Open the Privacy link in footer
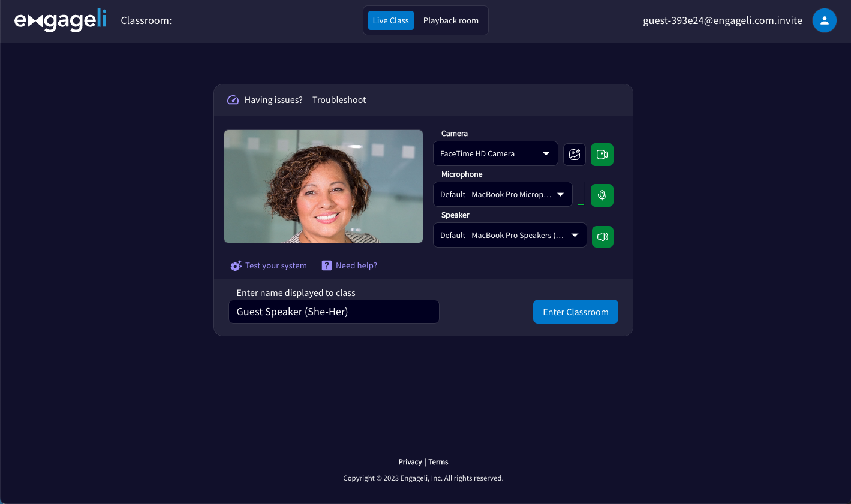 410,462
